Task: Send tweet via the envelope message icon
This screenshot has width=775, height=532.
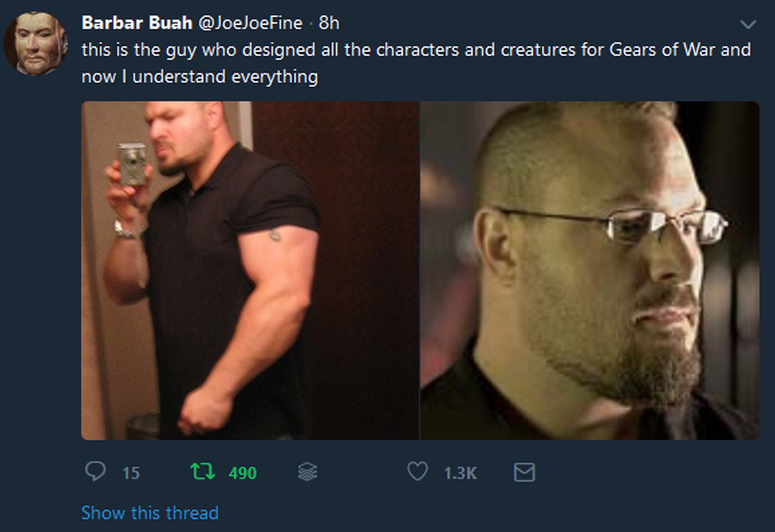Action: [x=524, y=472]
